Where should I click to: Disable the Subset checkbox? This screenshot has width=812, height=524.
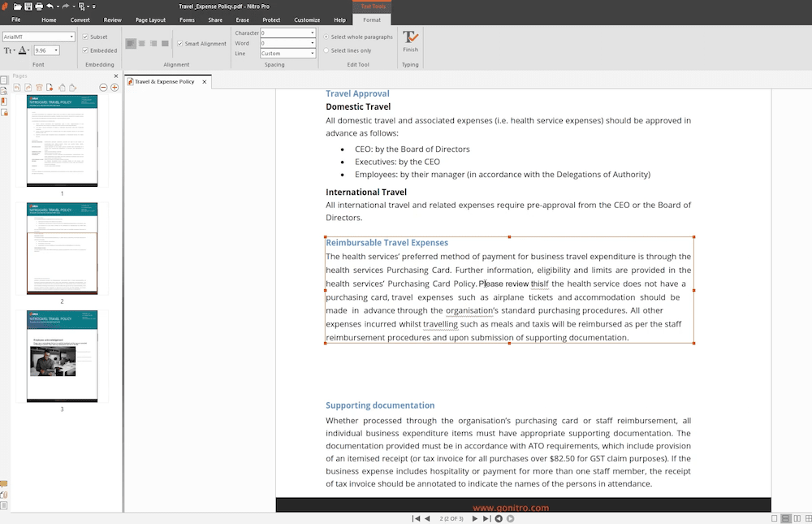point(86,37)
